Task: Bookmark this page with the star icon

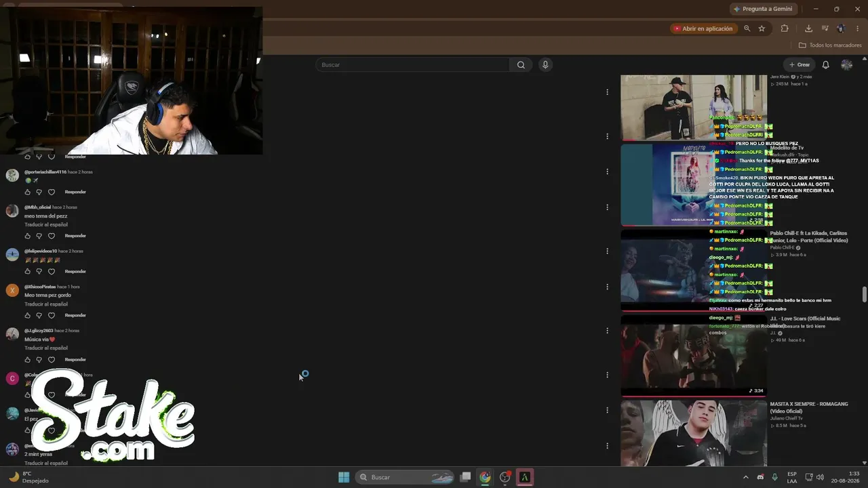Action: pos(762,28)
